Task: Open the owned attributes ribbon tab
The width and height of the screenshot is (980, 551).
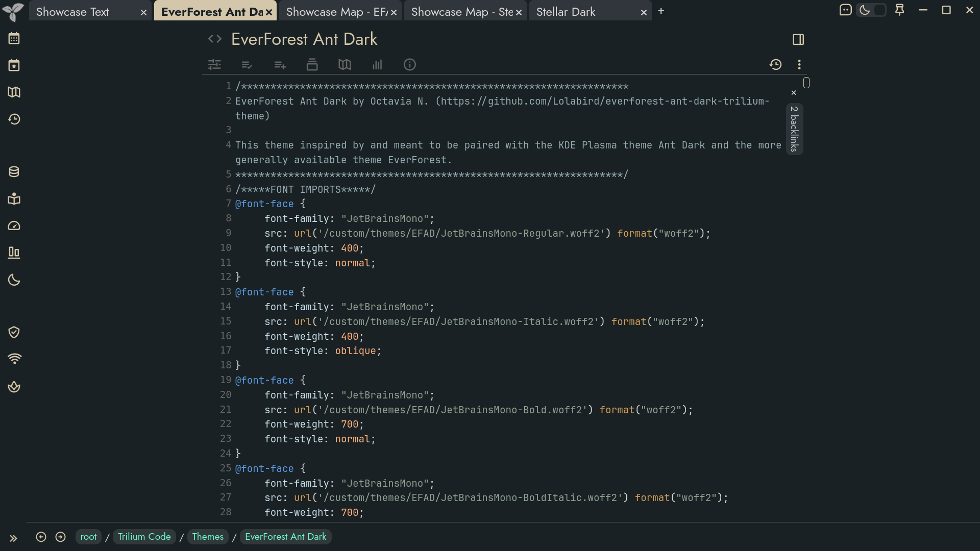Action: [x=247, y=64]
